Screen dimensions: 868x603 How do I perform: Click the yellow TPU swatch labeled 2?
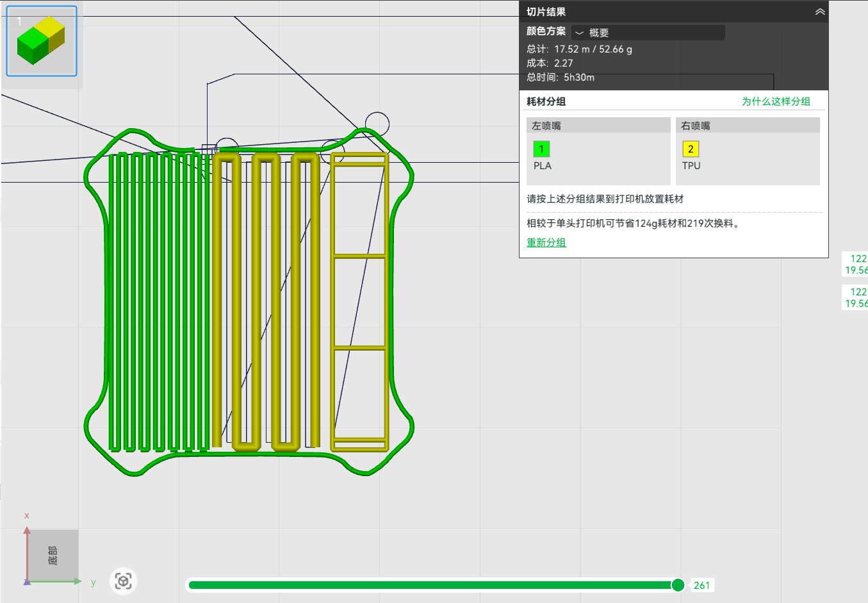pyautogui.click(x=691, y=149)
